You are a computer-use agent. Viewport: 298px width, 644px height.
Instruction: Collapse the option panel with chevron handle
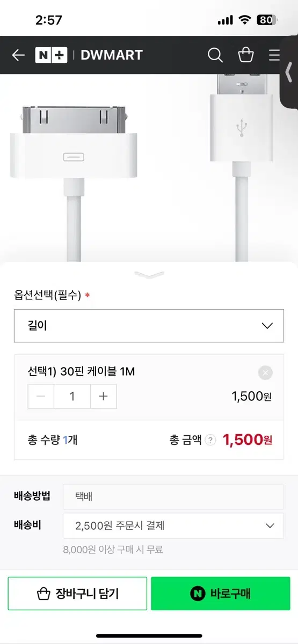point(149,274)
